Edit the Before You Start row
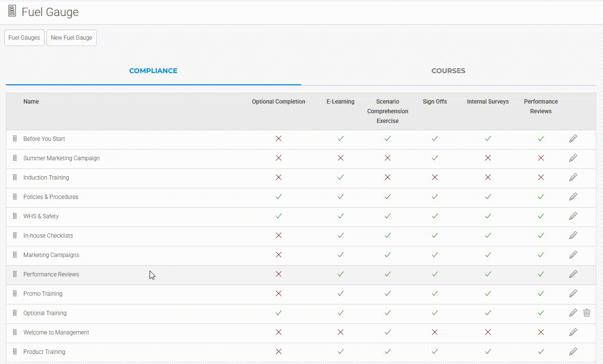 tap(573, 139)
